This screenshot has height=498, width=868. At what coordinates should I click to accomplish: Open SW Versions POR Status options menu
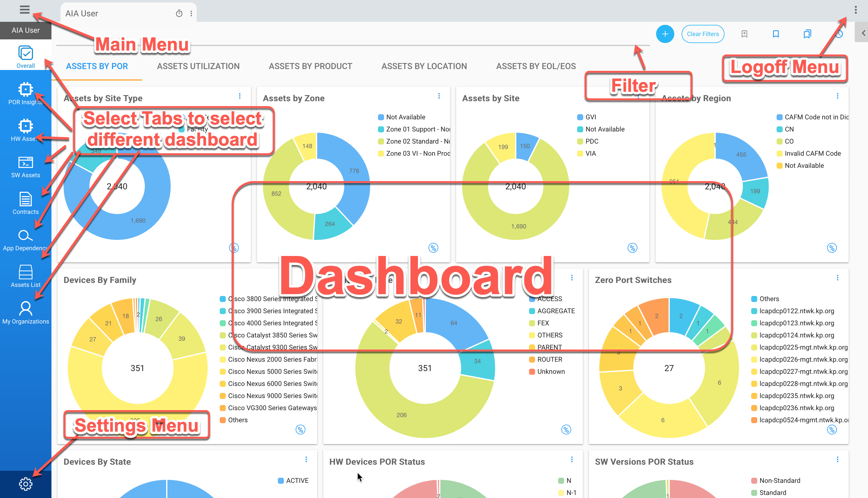(838, 459)
